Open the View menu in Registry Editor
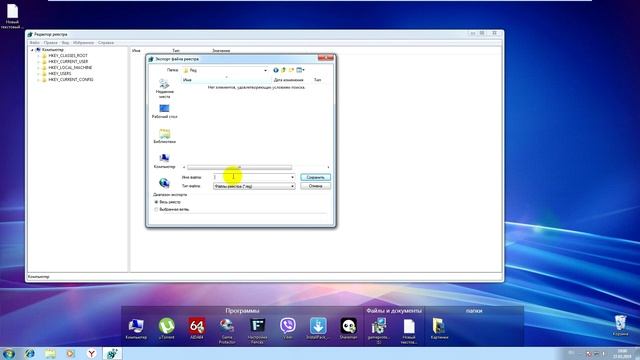The width and height of the screenshot is (640, 360). point(65,42)
